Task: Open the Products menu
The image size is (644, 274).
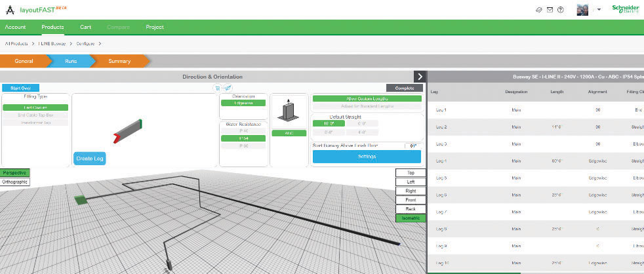Action: (x=52, y=27)
